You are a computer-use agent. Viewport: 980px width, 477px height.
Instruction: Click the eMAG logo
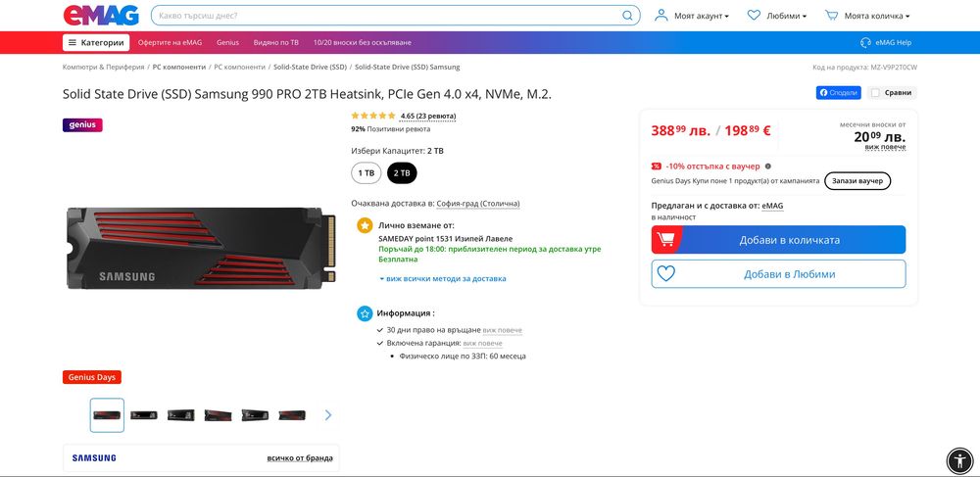[x=101, y=15]
